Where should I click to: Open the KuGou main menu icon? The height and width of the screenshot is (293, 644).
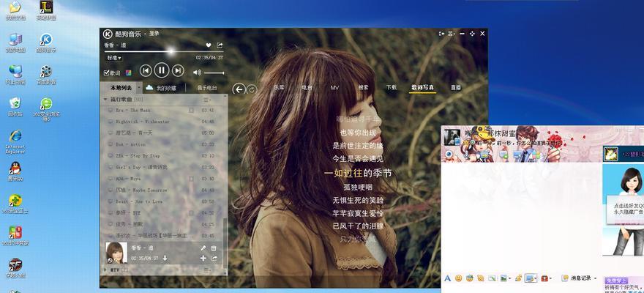(452, 34)
